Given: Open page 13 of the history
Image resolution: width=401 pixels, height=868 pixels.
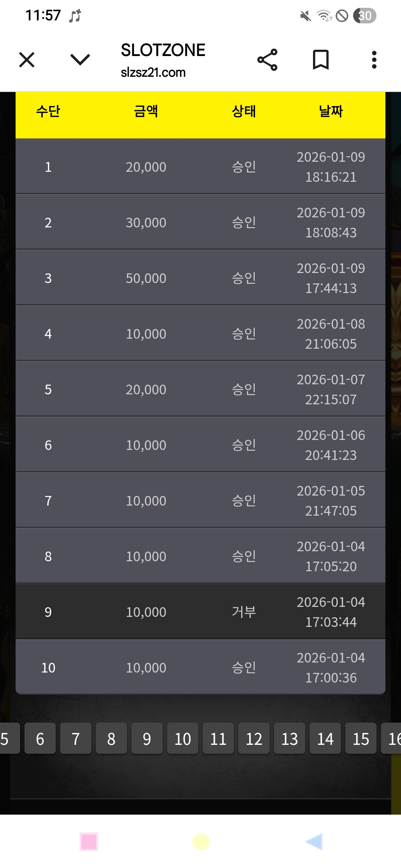Looking at the screenshot, I should [290, 739].
